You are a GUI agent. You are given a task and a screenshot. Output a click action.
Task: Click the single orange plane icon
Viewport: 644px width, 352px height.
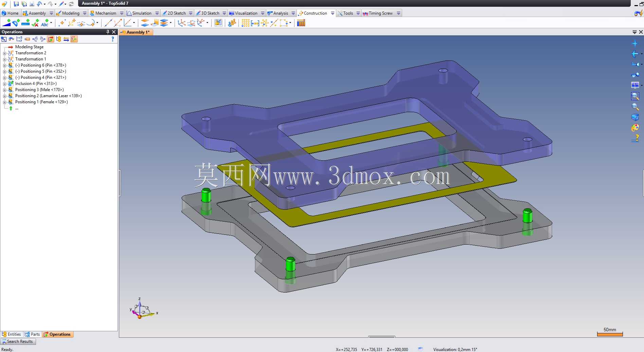pyautogui.click(x=145, y=23)
